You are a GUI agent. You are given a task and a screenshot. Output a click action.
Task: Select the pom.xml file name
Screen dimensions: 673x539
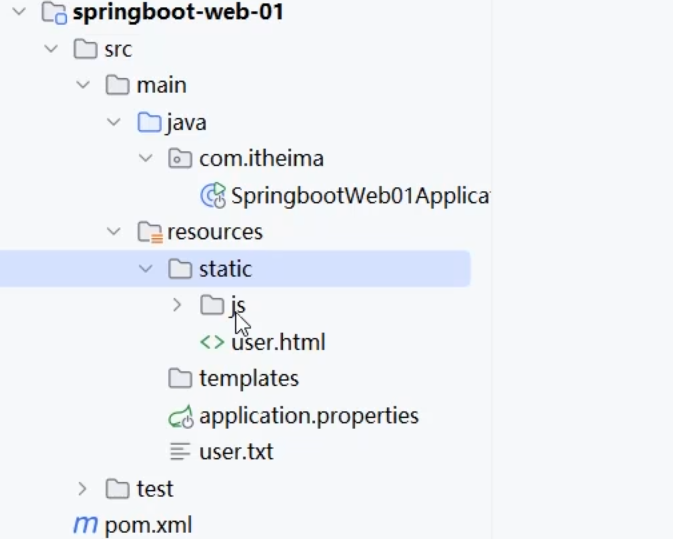pos(148,525)
